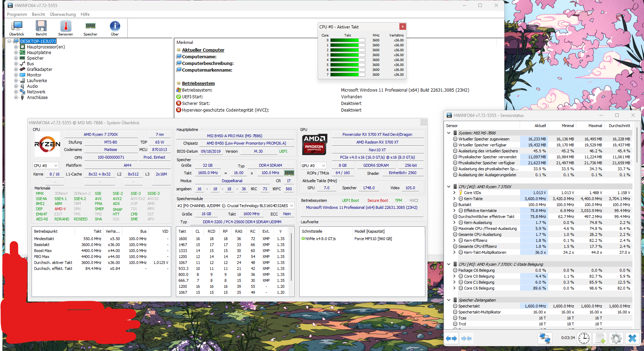The width and height of the screenshot is (644, 351).
Task: Select Laufwerke in the device tree
Action: click(37, 81)
